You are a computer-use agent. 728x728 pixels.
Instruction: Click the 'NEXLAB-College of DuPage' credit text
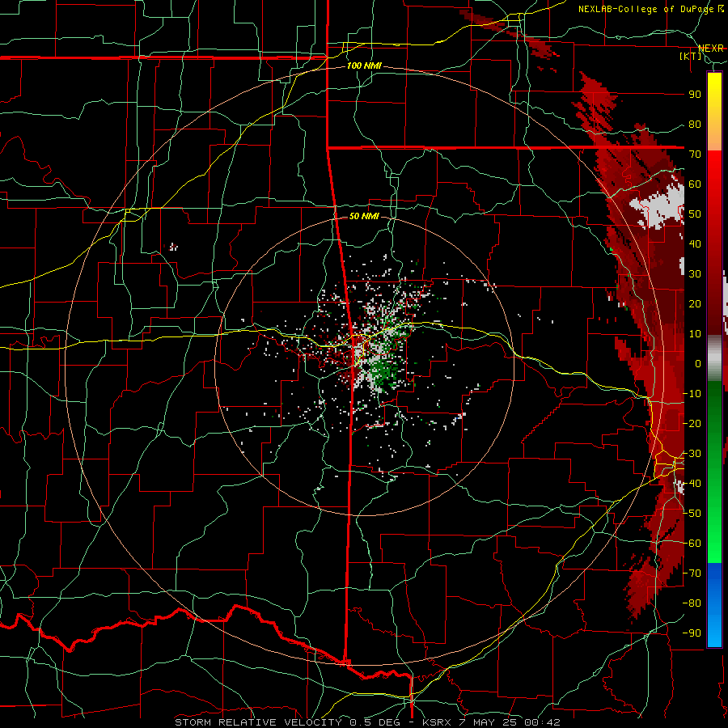[648, 9]
